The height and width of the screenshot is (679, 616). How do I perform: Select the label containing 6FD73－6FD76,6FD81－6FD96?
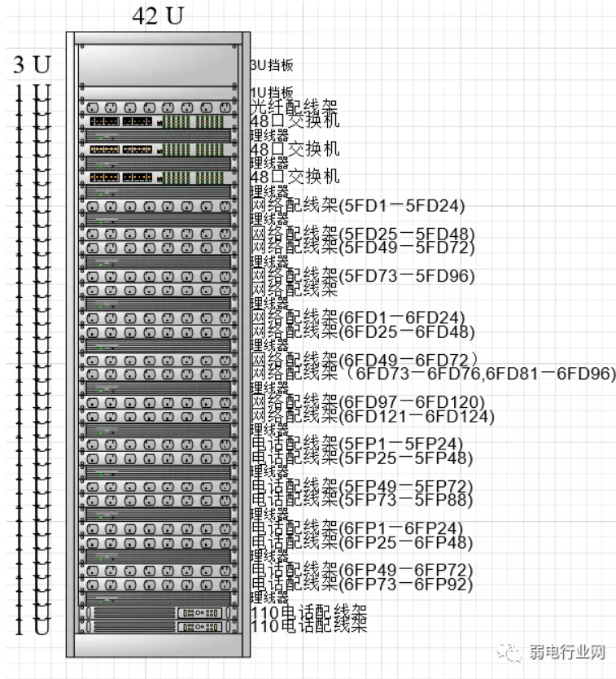(x=433, y=374)
